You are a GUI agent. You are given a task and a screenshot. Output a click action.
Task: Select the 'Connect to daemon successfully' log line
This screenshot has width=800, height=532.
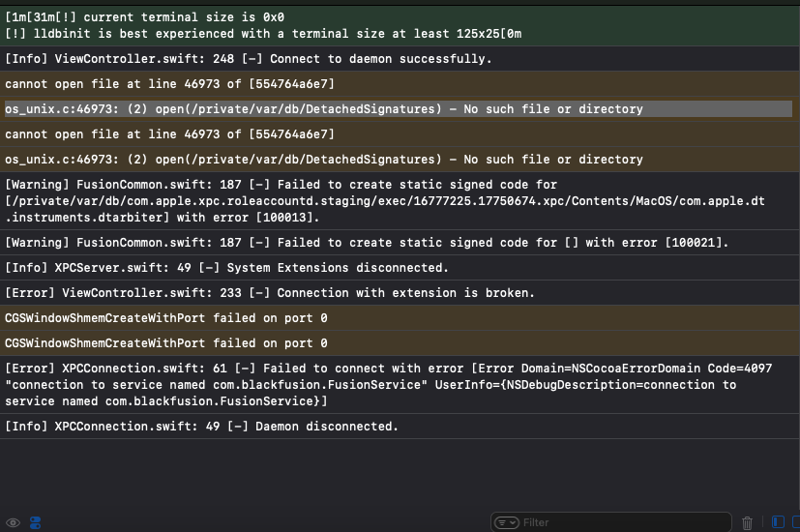pyautogui.click(x=249, y=59)
